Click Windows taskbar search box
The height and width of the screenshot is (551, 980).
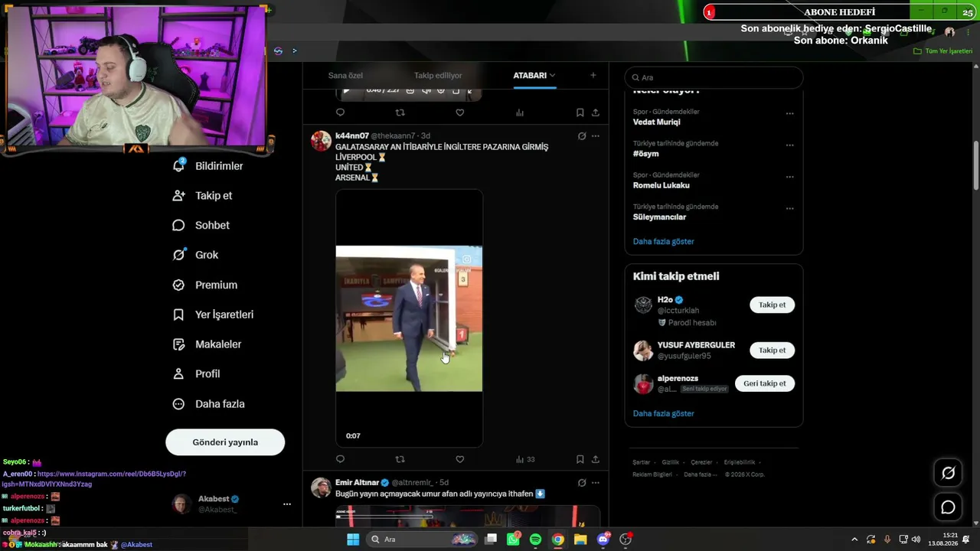(x=421, y=540)
